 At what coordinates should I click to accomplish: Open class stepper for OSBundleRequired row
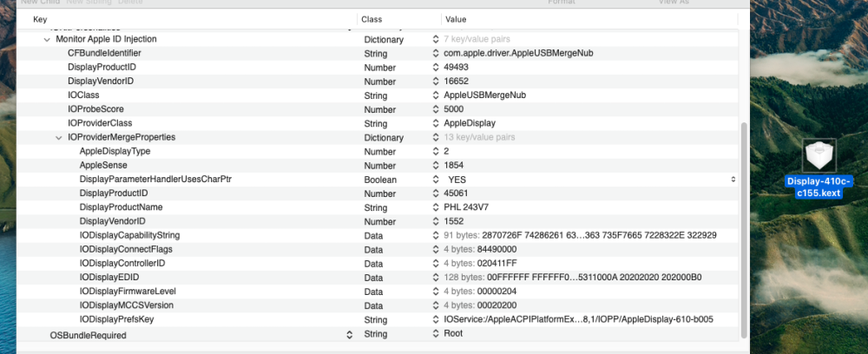pos(436,334)
